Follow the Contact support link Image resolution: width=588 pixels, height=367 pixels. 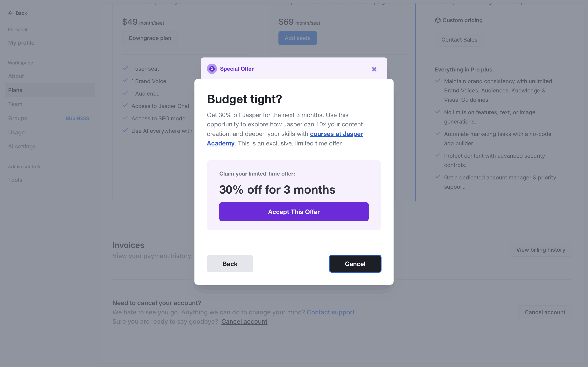tap(330, 312)
